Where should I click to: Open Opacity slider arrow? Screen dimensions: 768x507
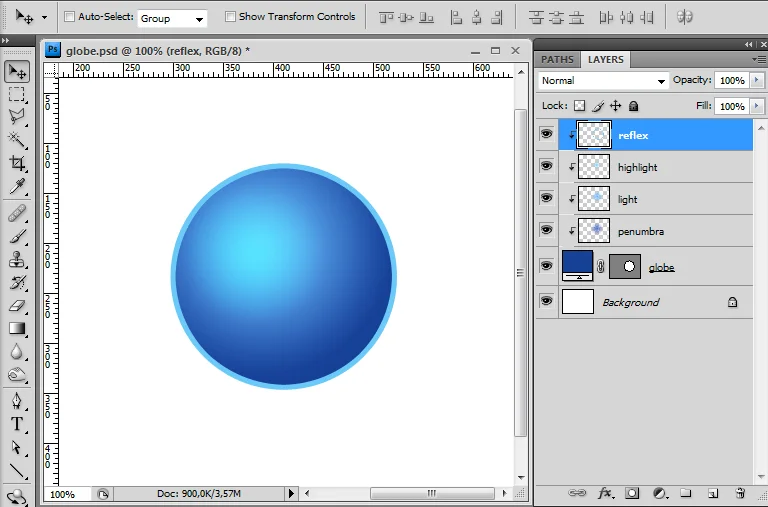tap(757, 80)
